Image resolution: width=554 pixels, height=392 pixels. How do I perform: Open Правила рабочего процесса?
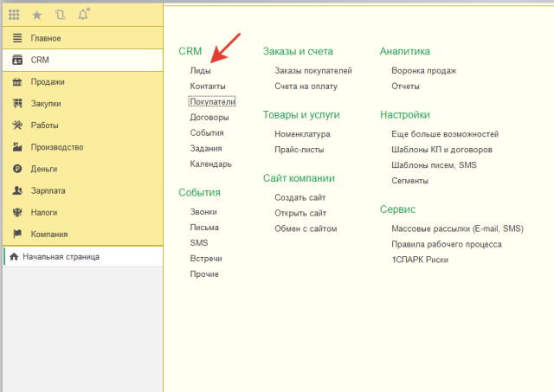447,244
